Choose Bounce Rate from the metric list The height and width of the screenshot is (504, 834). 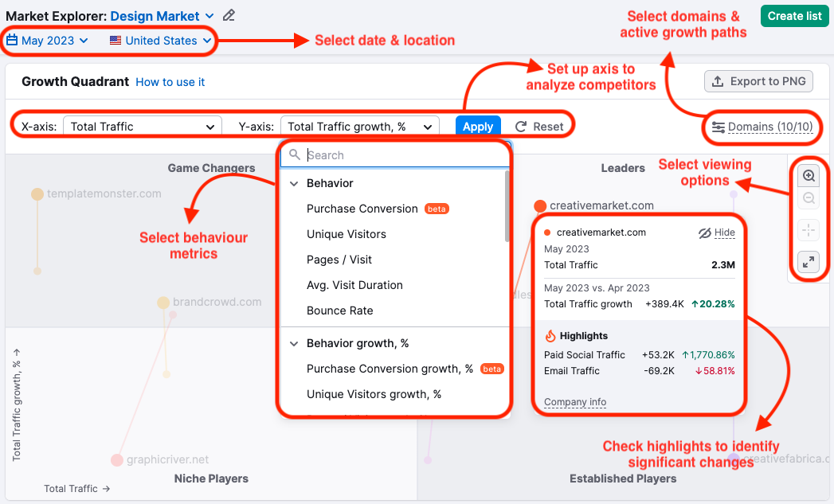340,311
